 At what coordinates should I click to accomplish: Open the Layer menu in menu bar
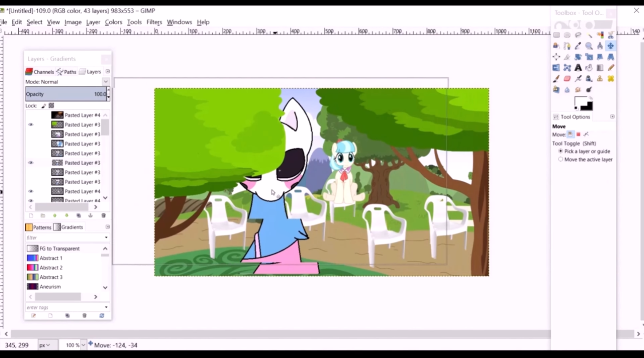[x=93, y=22]
